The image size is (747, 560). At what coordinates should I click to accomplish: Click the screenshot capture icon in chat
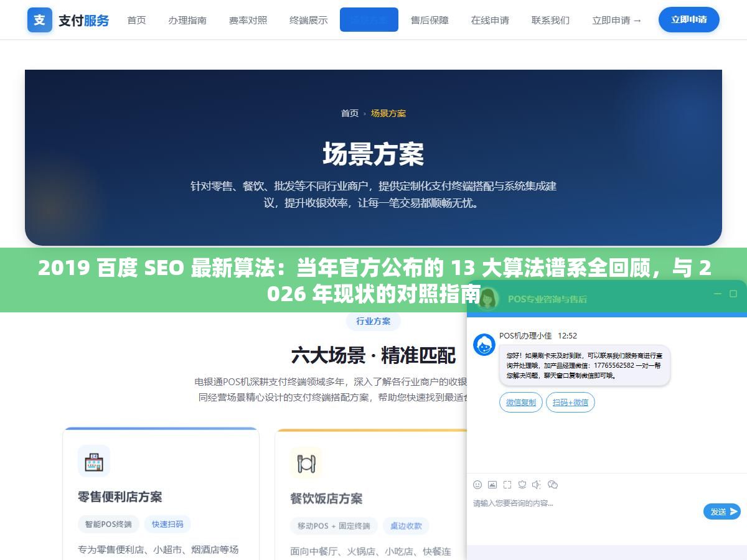(507, 485)
